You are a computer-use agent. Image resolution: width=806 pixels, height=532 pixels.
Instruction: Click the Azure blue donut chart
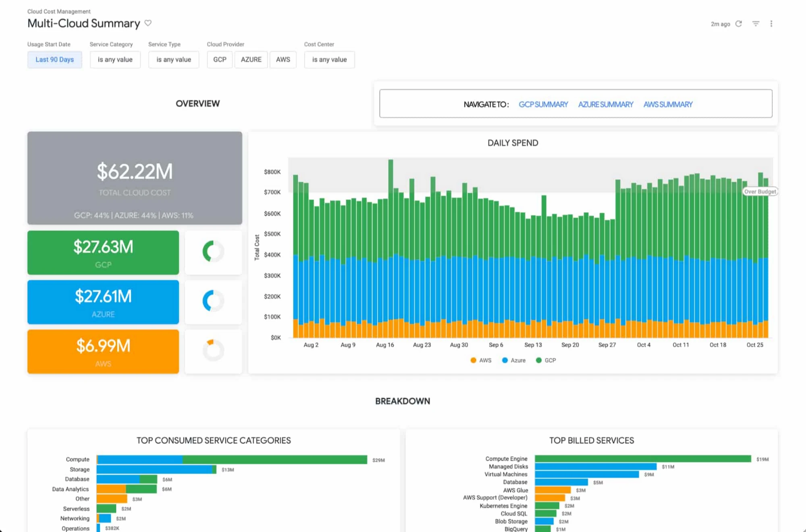[213, 301]
